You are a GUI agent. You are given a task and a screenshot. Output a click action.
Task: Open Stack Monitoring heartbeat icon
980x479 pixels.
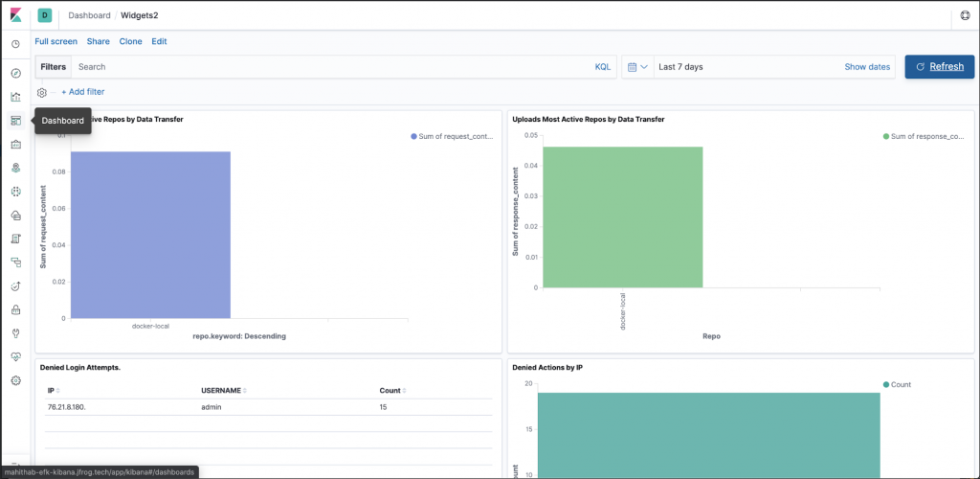pos(15,356)
